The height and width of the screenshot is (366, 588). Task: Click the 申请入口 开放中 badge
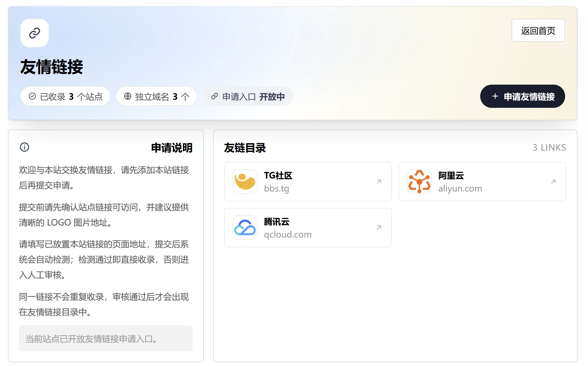pos(248,96)
